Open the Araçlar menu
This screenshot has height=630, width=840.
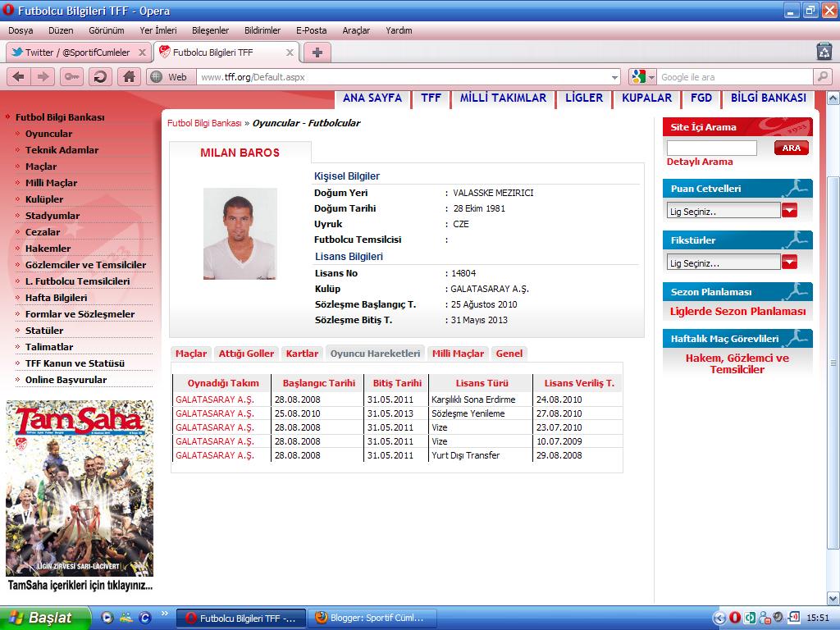(x=356, y=30)
